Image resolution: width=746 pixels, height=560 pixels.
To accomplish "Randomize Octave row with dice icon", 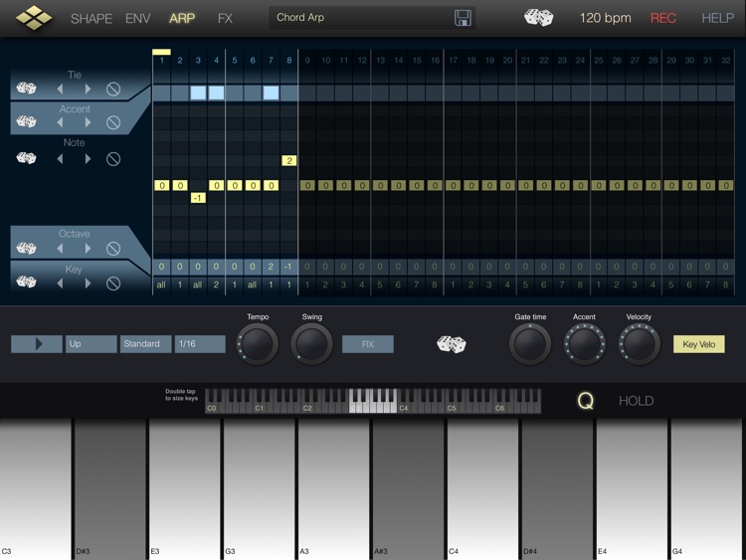I will point(26,248).
